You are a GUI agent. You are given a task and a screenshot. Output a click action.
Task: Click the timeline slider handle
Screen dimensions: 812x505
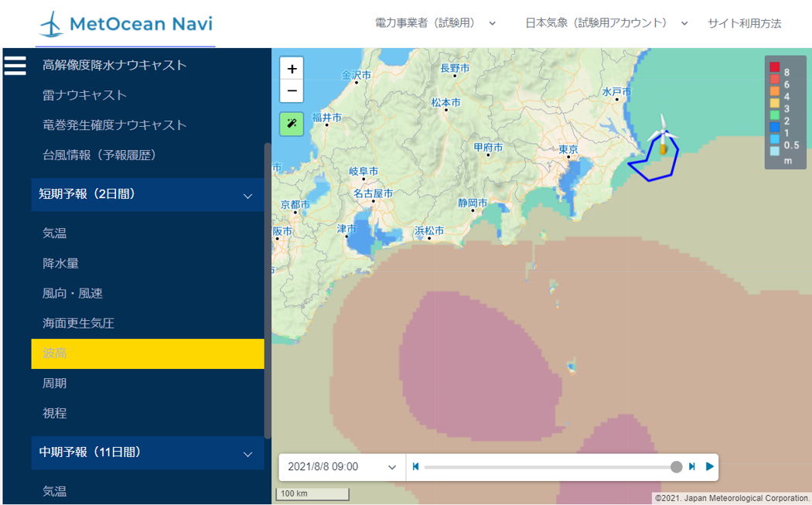[x=677, y=466]
